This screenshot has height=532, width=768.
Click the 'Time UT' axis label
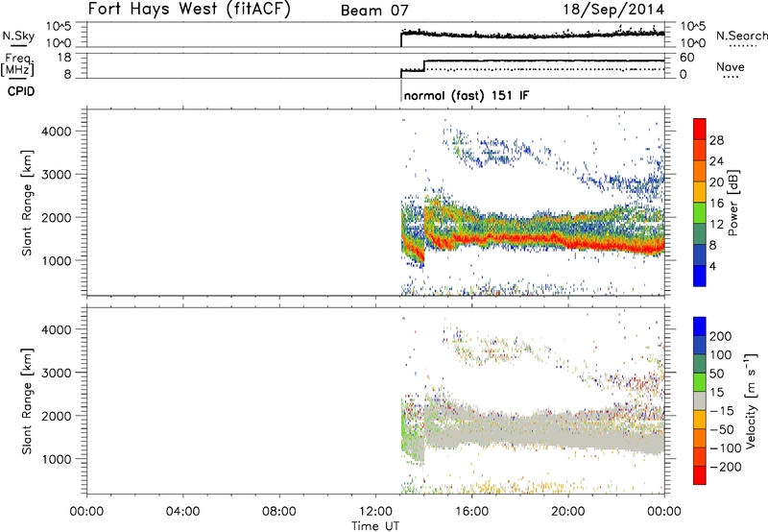pos(375,525)
